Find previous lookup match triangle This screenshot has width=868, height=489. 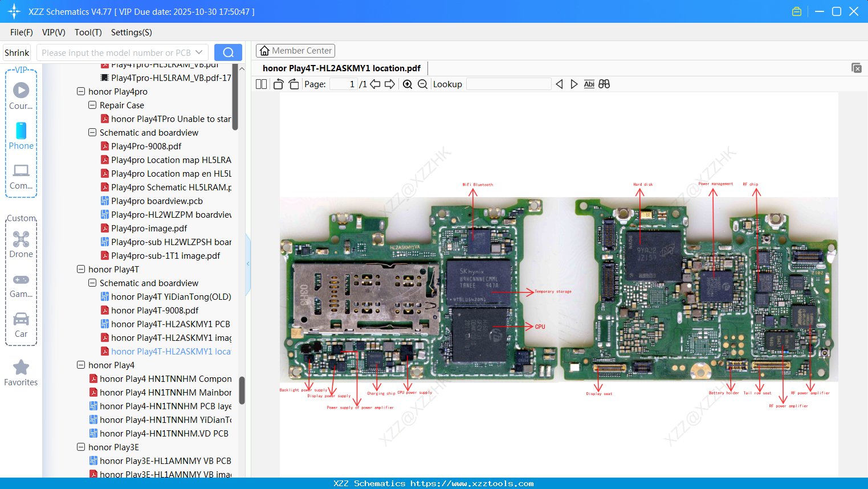click(x=559, y=84)
